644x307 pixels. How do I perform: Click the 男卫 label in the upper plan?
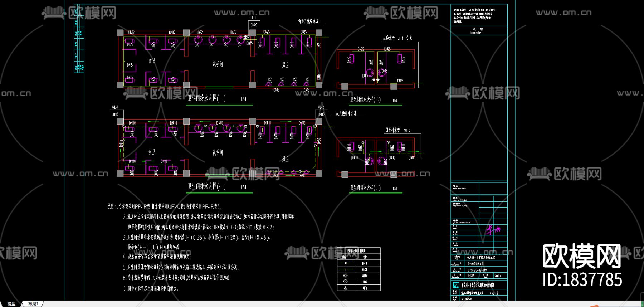click(x=285, y=65)
